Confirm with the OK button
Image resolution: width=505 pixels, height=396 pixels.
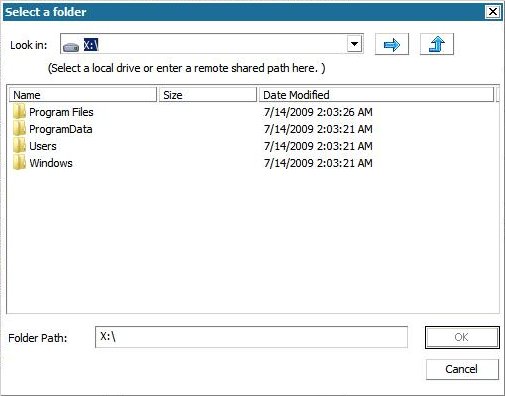pos(462,337)
